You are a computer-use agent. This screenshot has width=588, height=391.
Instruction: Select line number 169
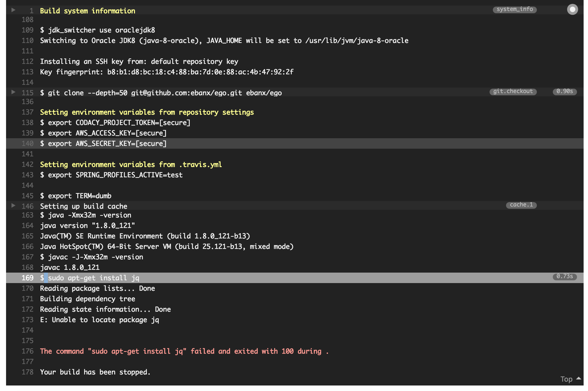(x=28, y=278)
